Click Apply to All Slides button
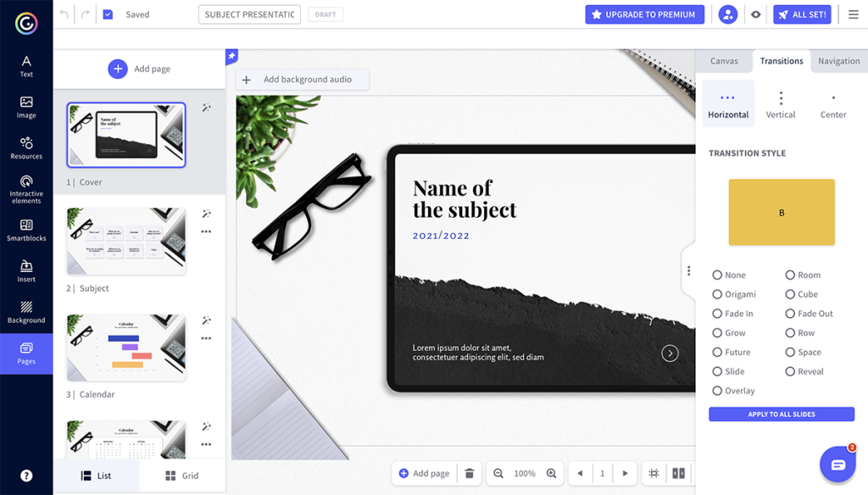This screenshot has width=868, height=495. click(x=781, y=414)
